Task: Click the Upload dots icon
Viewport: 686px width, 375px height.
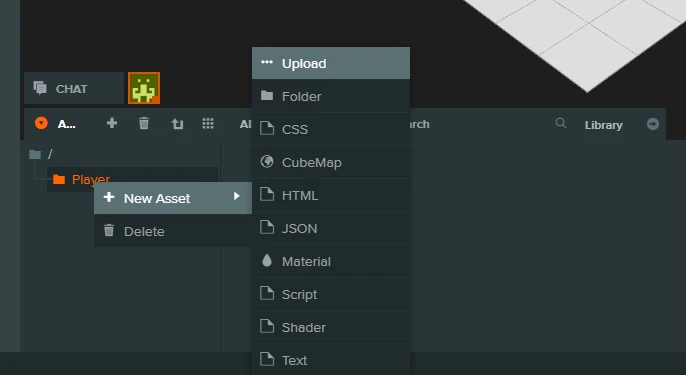Action: [267, 62]
